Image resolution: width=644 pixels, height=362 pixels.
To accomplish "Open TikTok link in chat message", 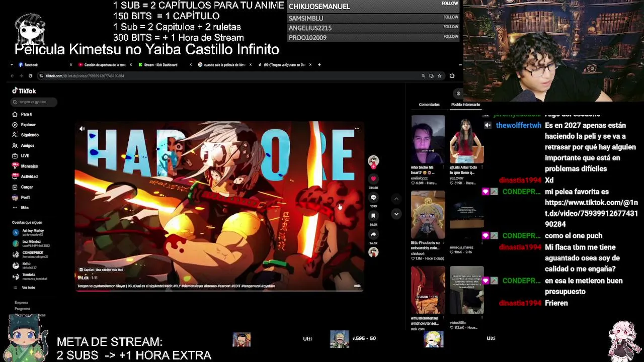I will tap(591, 213).
